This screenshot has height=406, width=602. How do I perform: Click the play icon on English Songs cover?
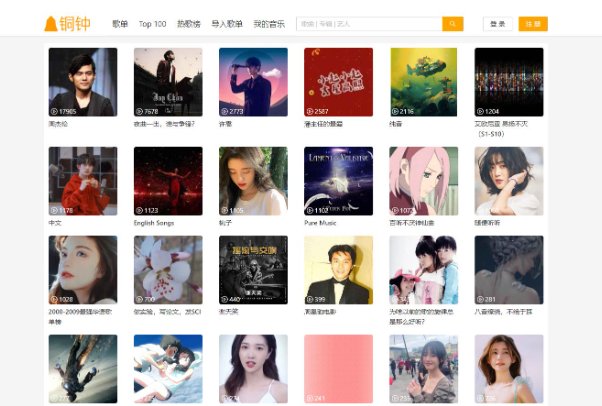coord(139,210)
